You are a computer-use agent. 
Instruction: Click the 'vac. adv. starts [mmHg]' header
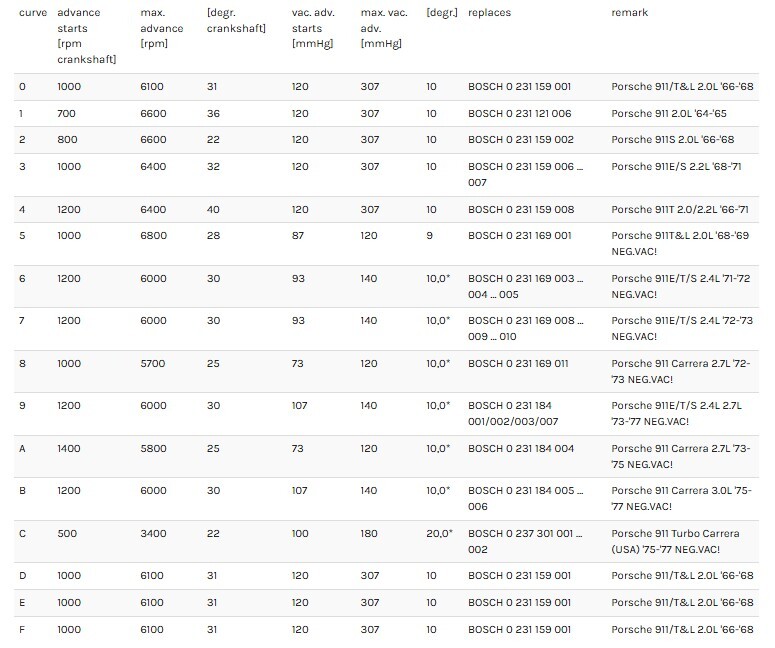(313, 28)
